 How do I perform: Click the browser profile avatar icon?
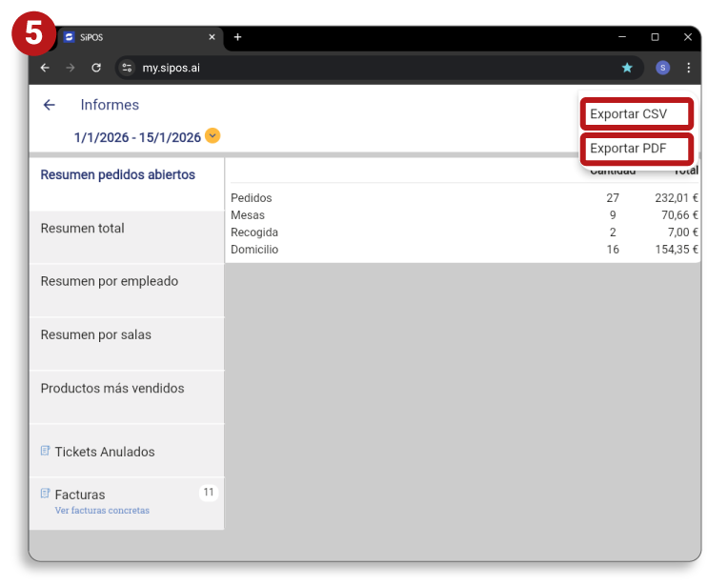point(662,68)
